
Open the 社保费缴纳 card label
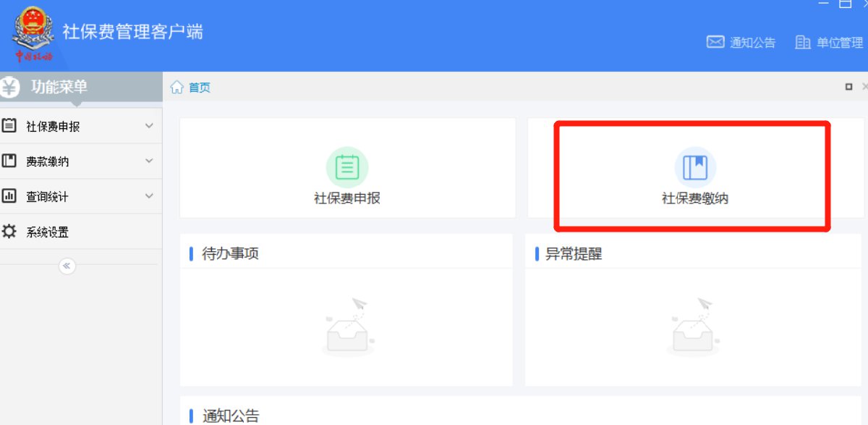(695, 198)
